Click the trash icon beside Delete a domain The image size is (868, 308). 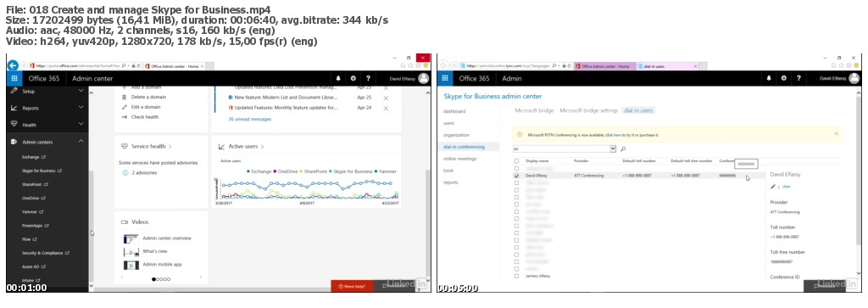(124, 97)
